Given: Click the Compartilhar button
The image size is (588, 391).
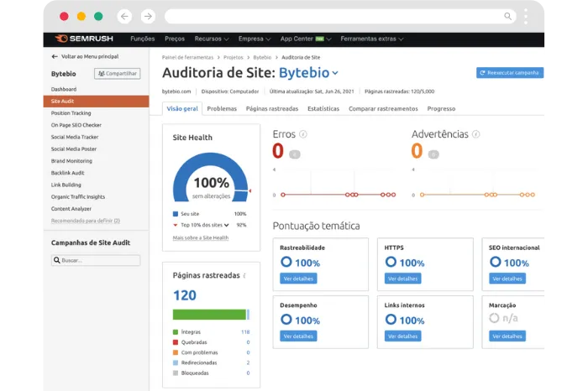Looking at the screenshot, I should tap(118, 74).
